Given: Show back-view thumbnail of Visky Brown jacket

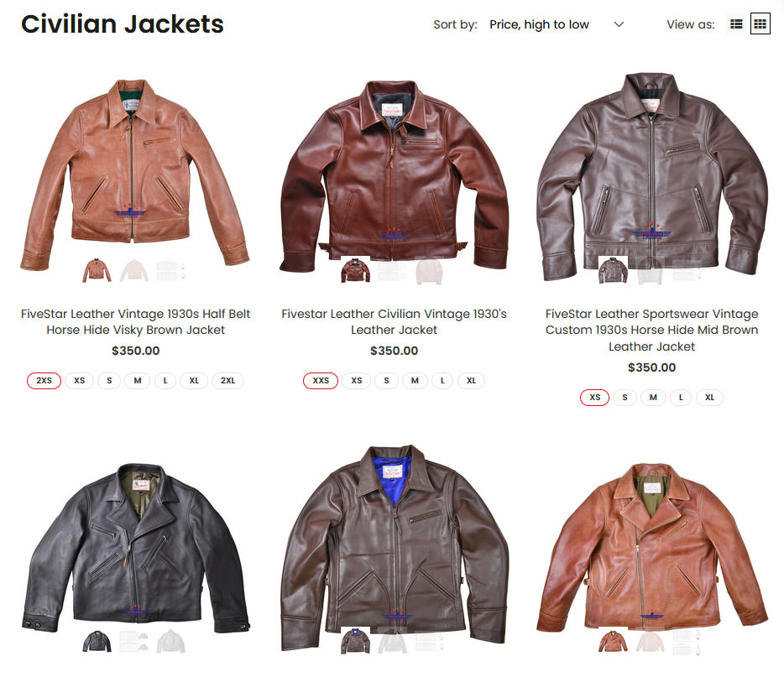Looking at the screenshot, I should click(134, 270).
